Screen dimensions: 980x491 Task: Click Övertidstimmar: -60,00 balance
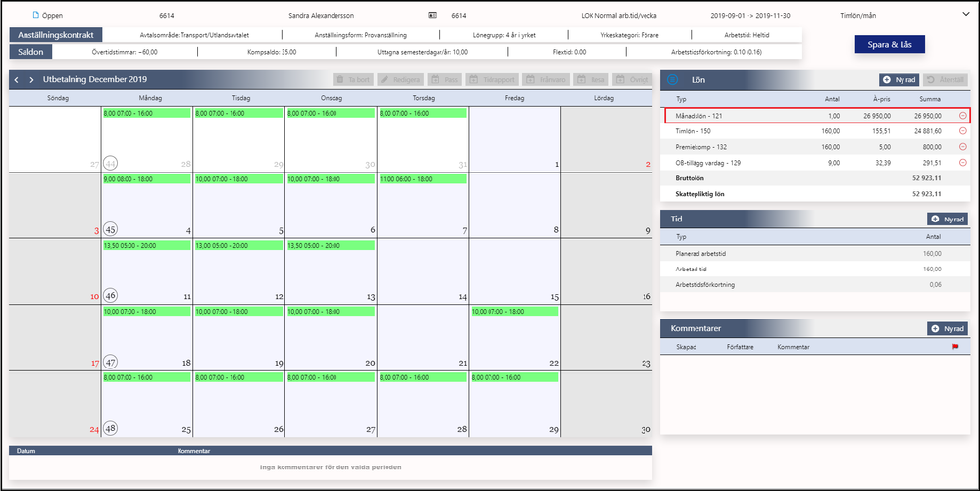[x=125, y=52]
